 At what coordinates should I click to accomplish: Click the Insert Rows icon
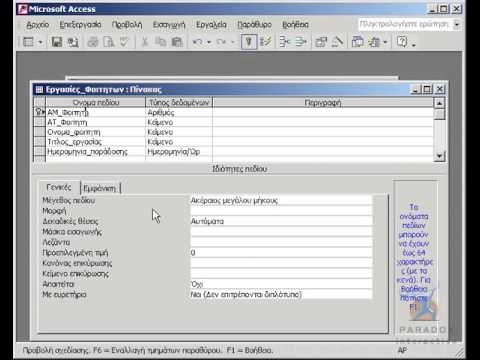pyautogui.click(x=285, y=42)
